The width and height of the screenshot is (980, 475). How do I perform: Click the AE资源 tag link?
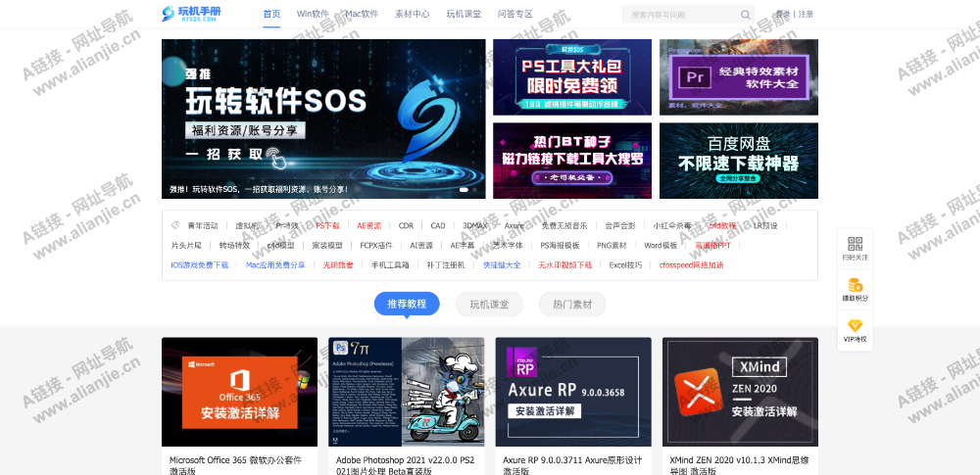click(368, 225)
